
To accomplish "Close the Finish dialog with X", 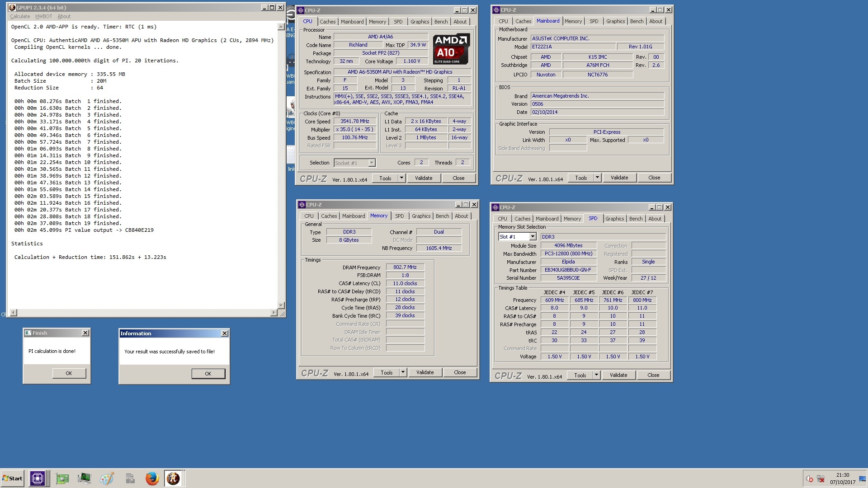I will point(85,333).
